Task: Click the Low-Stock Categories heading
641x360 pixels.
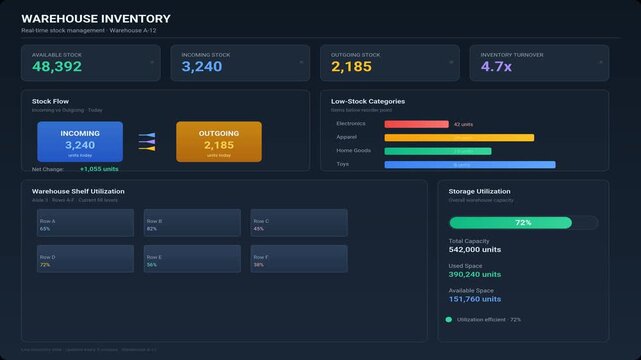Action: [368, 101]
